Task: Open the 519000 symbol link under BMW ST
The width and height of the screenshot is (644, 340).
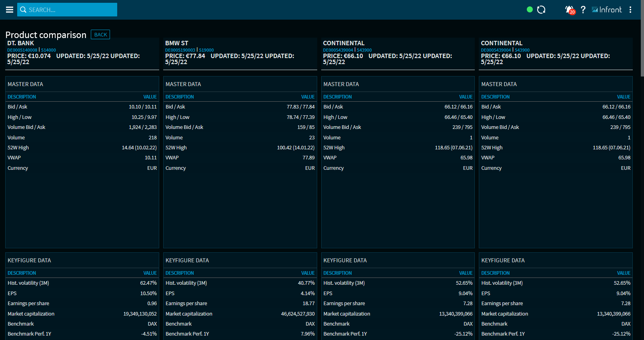Action: [x=206, y=50]
